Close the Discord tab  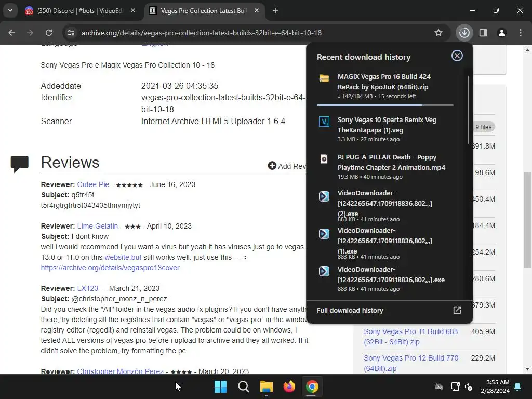(133, 10)
